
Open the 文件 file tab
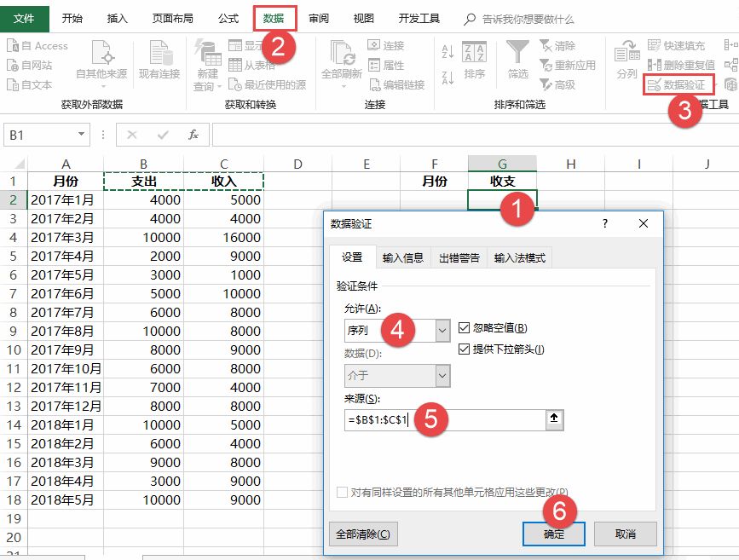pyautogui.click(x=24, y=19)
